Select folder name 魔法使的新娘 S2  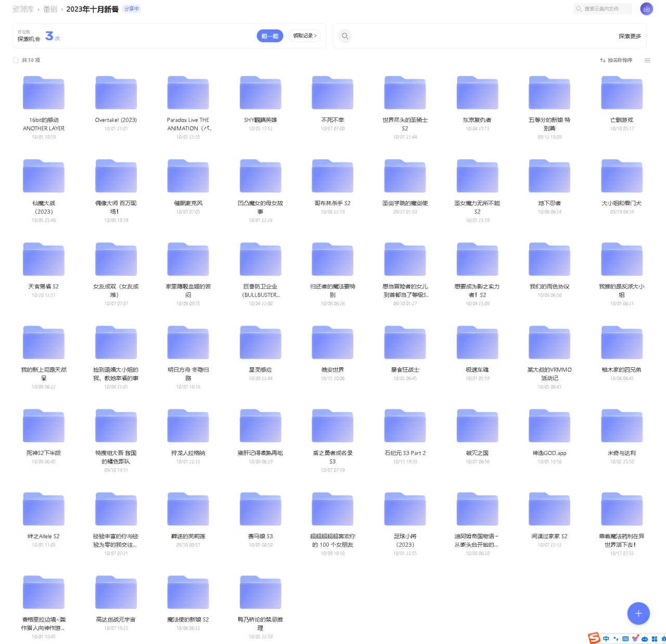tap(188, 620)
